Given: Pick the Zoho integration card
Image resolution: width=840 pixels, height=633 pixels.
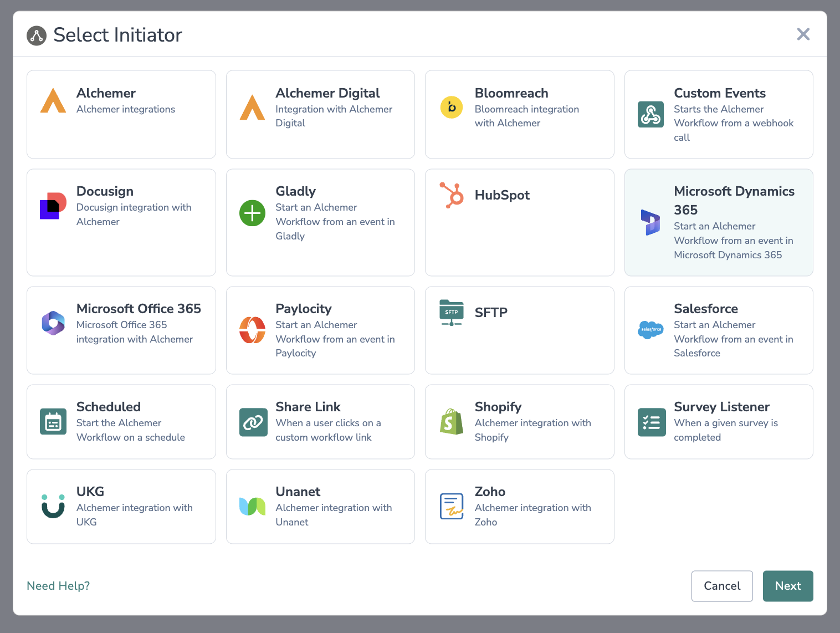Looking at the screenshot, I should point(519,506).
